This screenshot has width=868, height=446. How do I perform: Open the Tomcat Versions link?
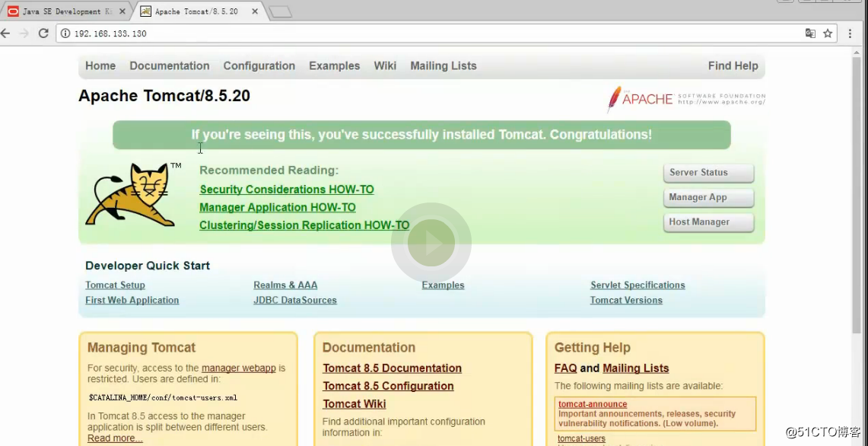(x=626, y=301)
